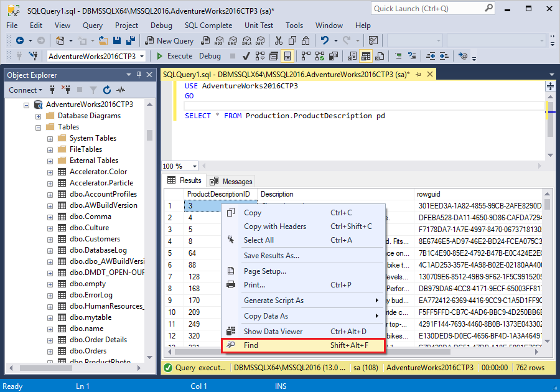This screenshot has width=560, height=392.
Task: Select the dbo.Orders table in tree
Action: (88, 351)
